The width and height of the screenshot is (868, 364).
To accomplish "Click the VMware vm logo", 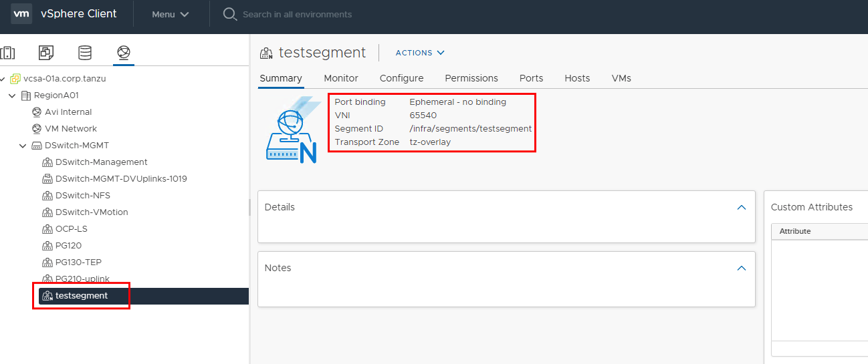I will (21, 13).
